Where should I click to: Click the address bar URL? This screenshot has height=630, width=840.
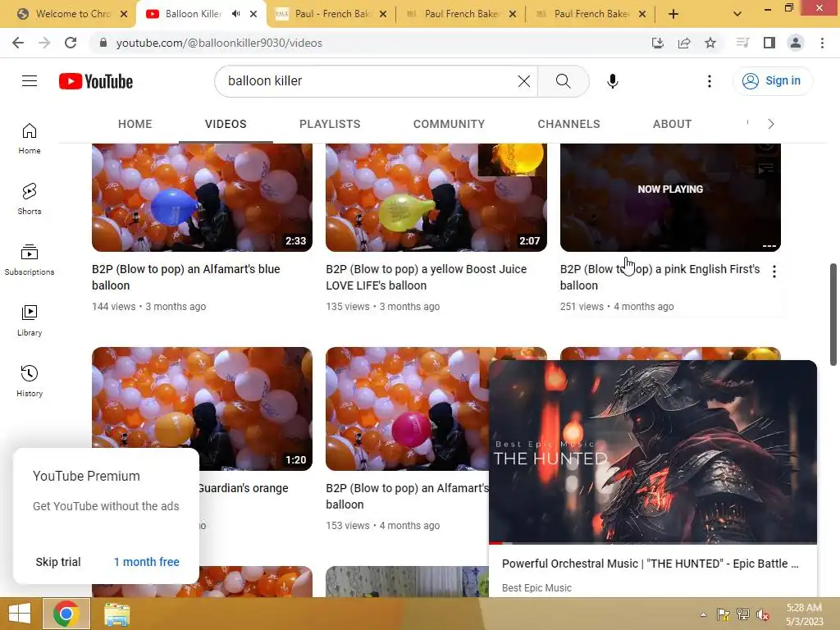pos(218,43)
